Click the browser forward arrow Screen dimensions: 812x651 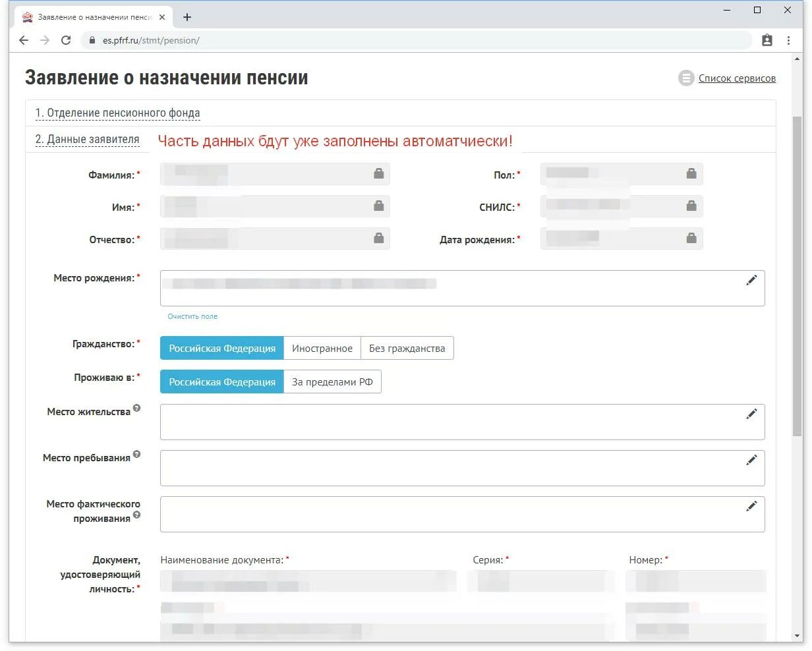coord(45,40)
